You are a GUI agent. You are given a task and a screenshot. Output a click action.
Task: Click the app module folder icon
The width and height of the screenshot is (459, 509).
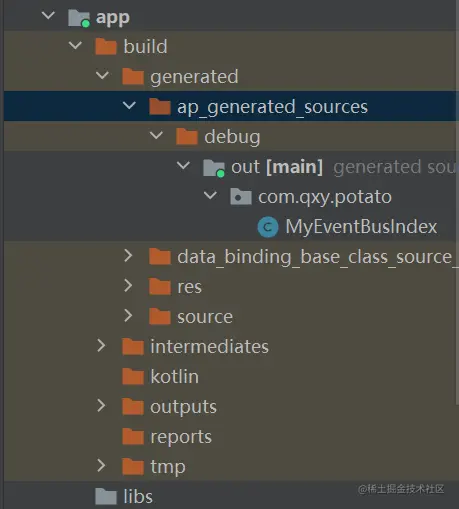tap(79, 18)
